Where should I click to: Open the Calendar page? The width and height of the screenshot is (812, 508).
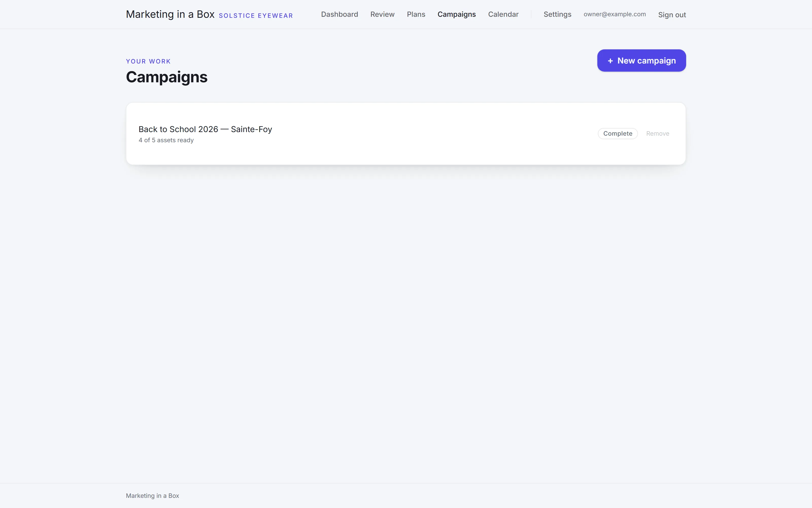[503, 14]
